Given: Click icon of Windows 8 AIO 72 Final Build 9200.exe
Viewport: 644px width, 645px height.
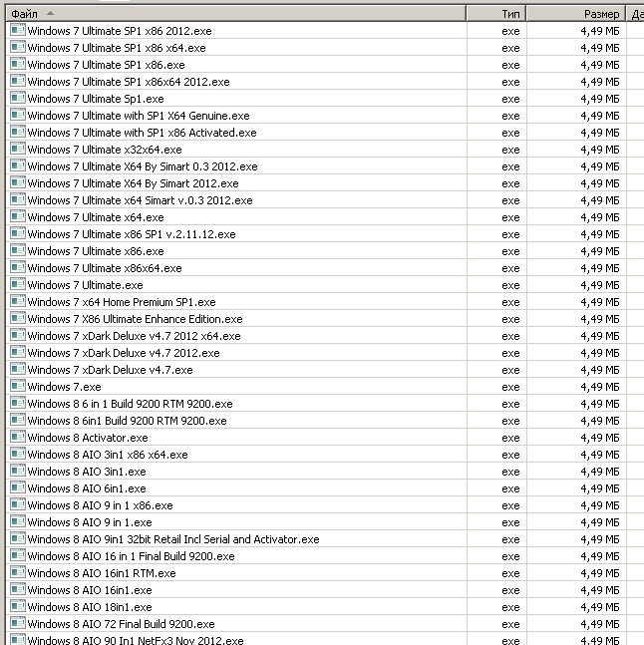Looking at the screenshot, I should [18, 623].
